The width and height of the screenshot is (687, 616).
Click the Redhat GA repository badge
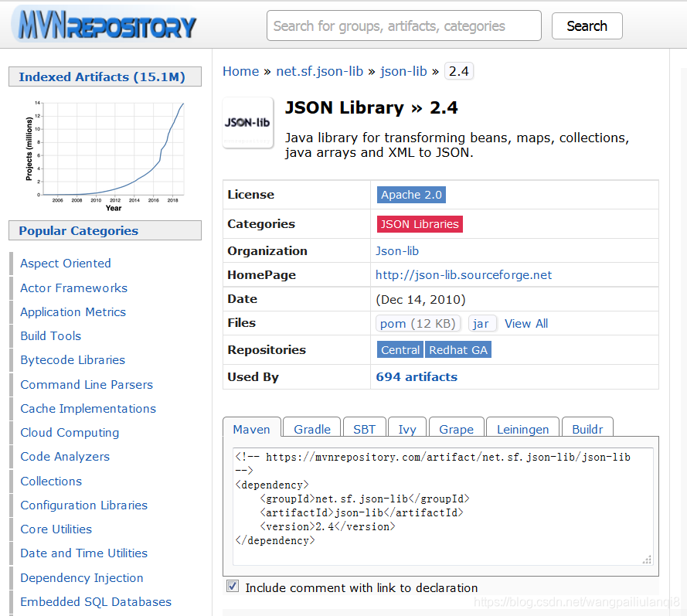point(457,349)
